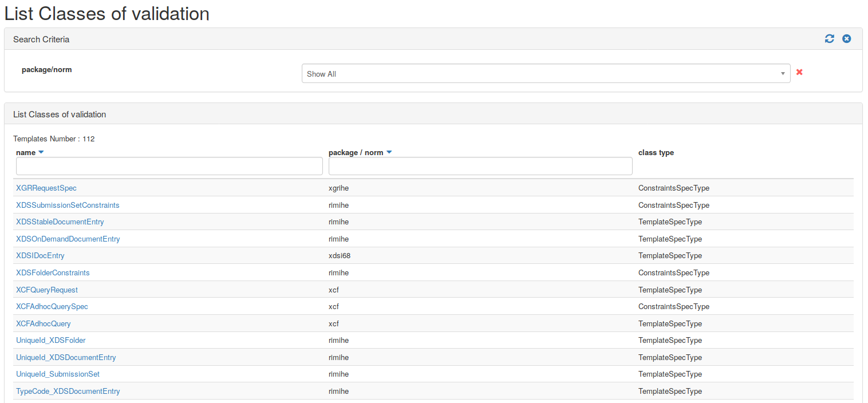Screen dimensions: 868x403
Task: Sort by package / norm column arrow
Action: coord(389,153)
